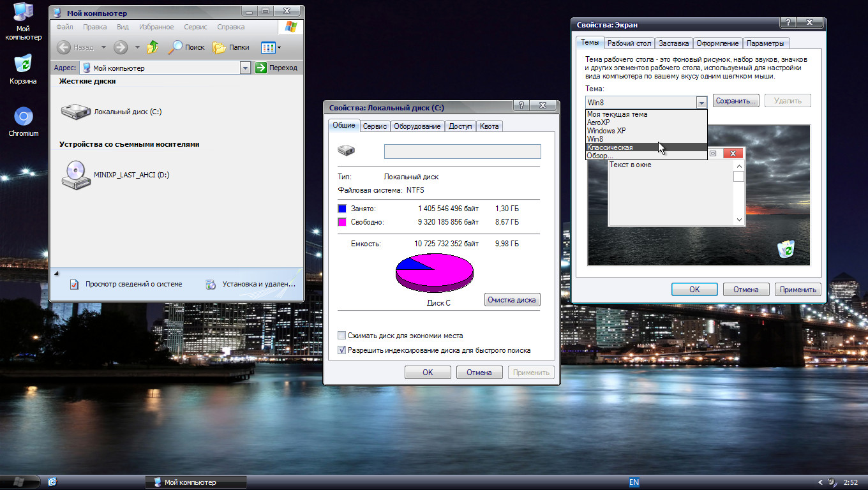Screen dimensions: 868x490
Task: Click the Folders toolbar icon
Action: (230, 47)
